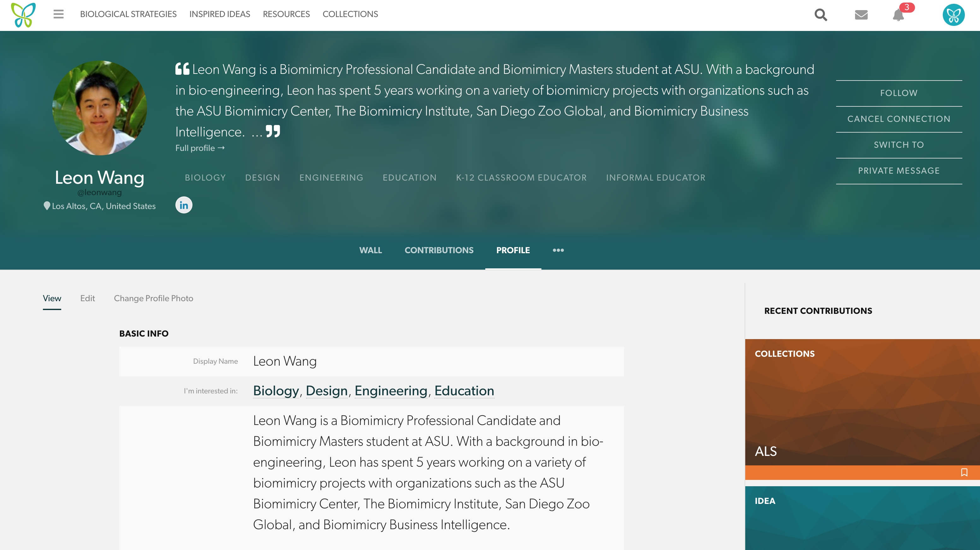The height and width of the screenshot is (550, 980).
Task: Switch to the Contributions tab
Action: 439,250
